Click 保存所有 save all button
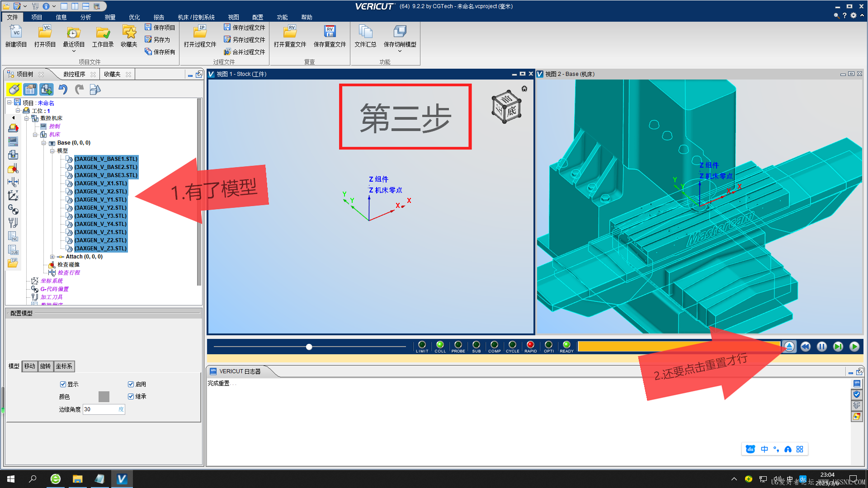 [x=160, y=52]
